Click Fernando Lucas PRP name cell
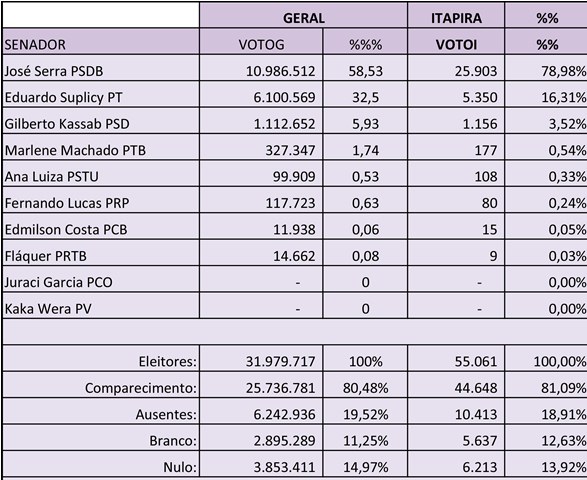 click(101, 200)
